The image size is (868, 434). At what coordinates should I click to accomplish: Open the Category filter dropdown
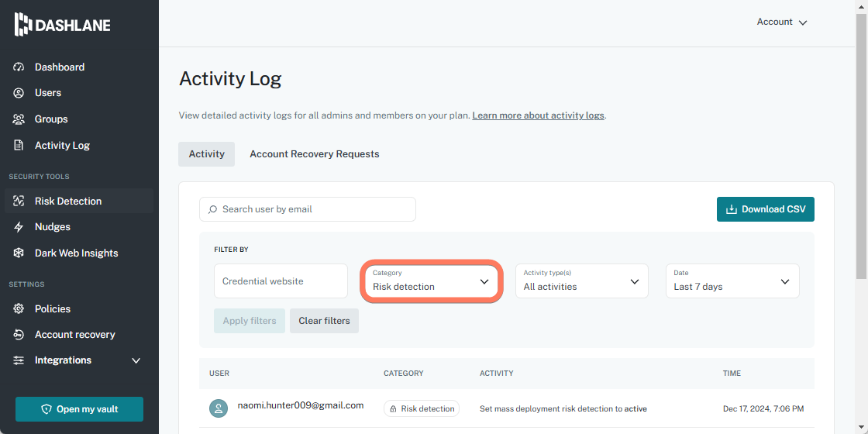pyautogui.click(x=430, y=281)
